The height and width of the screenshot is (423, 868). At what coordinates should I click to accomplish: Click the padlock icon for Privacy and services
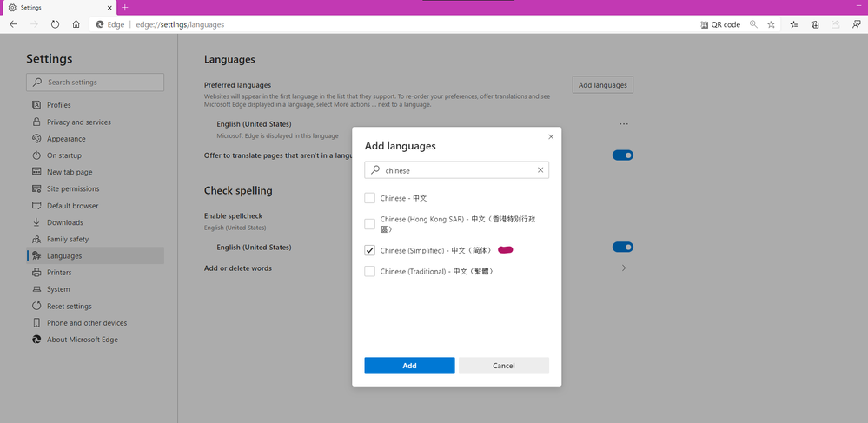click(36, 122)
